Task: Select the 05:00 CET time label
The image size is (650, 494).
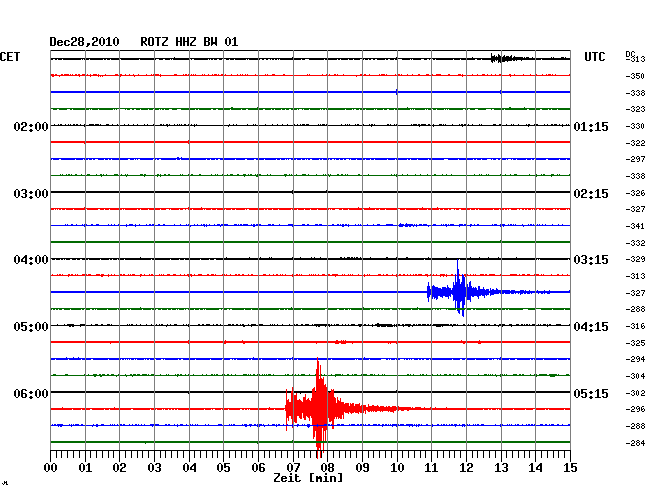Action: 31,327
